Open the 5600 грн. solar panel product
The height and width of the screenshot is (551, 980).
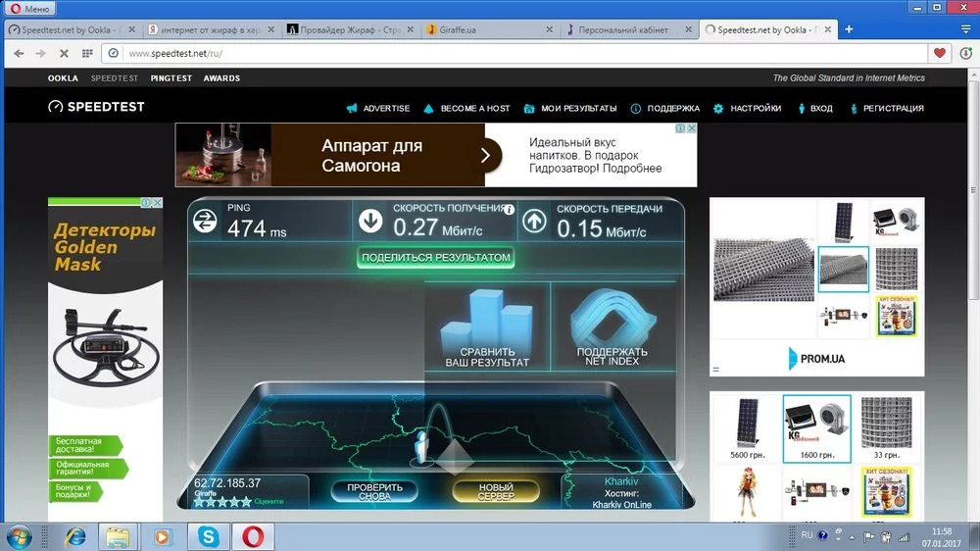pos(747,428)
